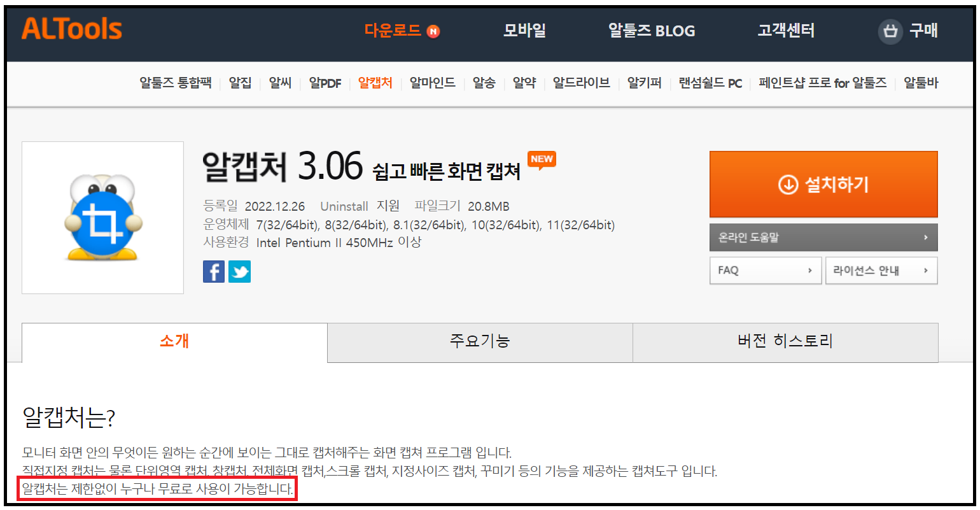This screenshot has width=980, height=510.
Task: Select 알드라이브 in product bar
Action: click(x=582, y=83)
